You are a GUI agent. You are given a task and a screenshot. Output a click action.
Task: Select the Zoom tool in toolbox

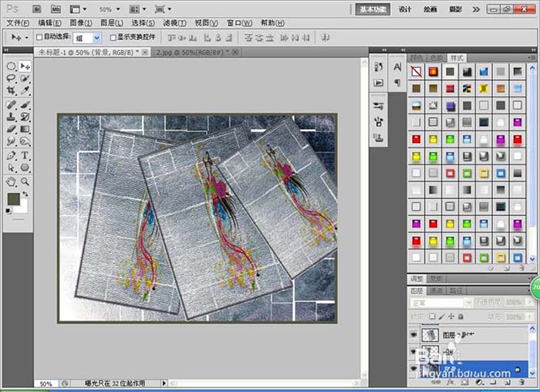click(x=25, y=181)
